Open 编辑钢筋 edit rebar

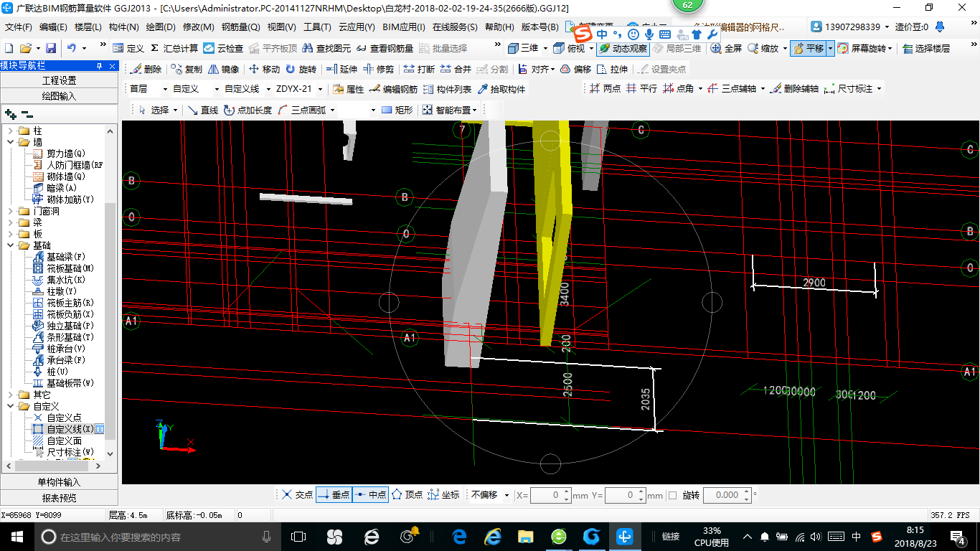(x=393, y=89)
